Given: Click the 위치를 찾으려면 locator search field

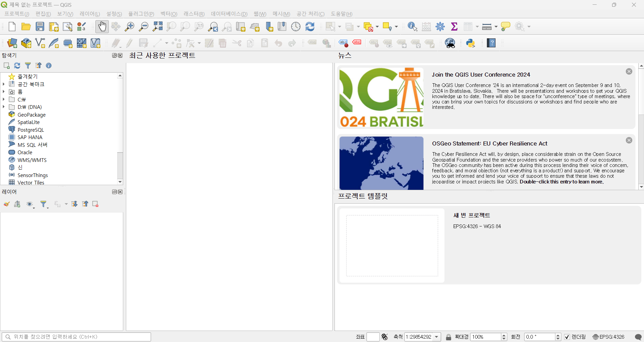Looking at the screenshot, I should pos(77,337).
